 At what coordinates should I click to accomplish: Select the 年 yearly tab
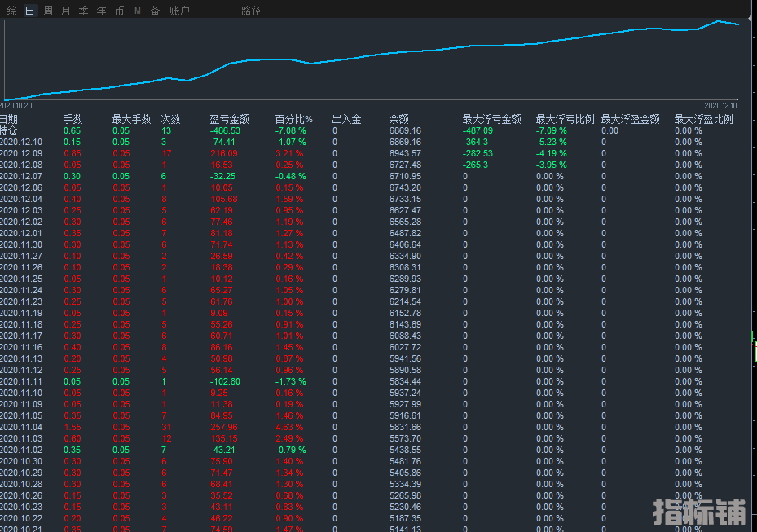click(x=101, y=11)
